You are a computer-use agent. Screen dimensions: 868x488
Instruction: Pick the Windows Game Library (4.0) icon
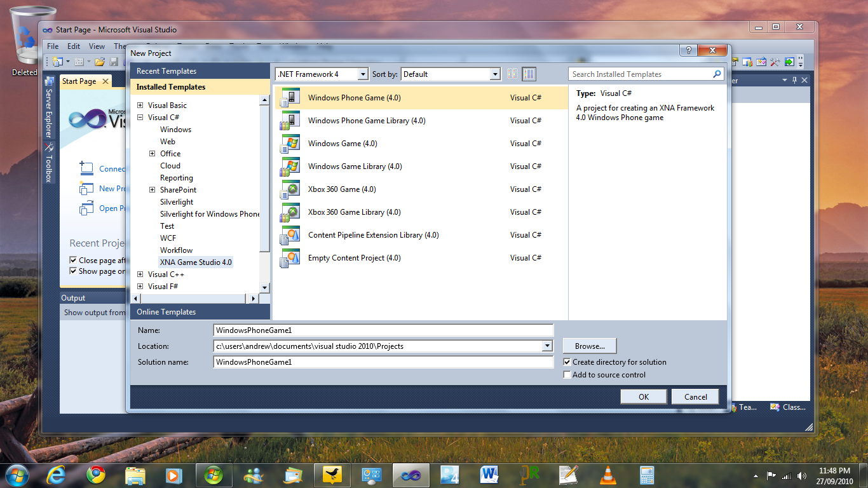click(x=290, y=166)
